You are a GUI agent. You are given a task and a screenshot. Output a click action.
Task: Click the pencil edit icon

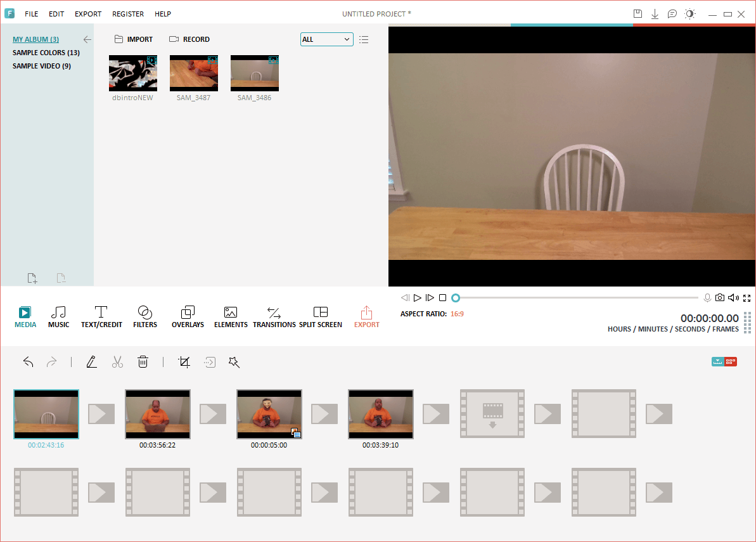click(92, 362)
